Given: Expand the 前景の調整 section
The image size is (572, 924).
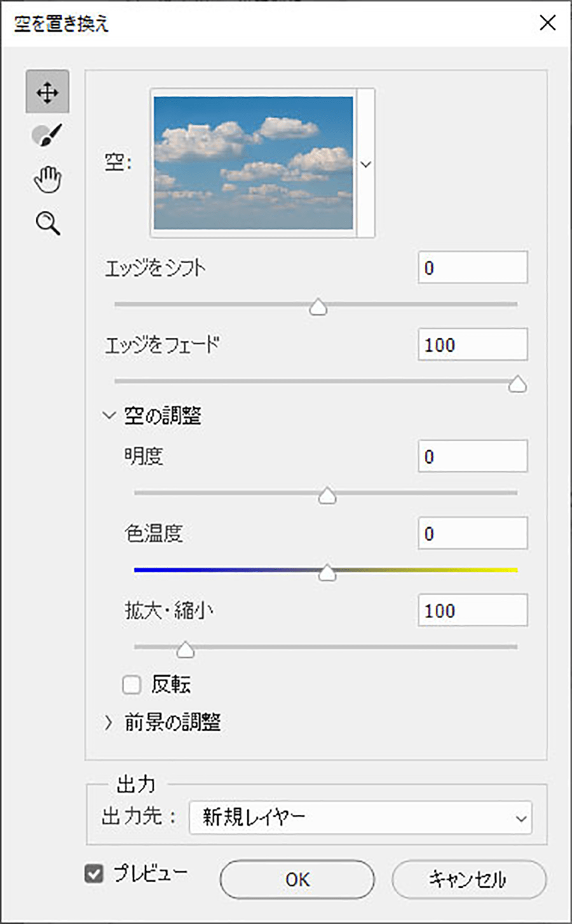Looking at the screenshot, I should (109, 722).
